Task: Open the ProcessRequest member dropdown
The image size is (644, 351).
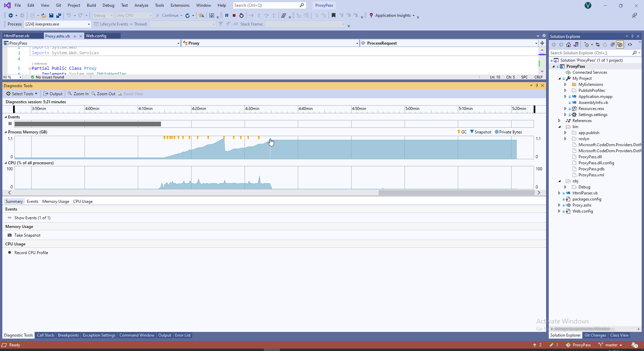Action: [536, 43]
